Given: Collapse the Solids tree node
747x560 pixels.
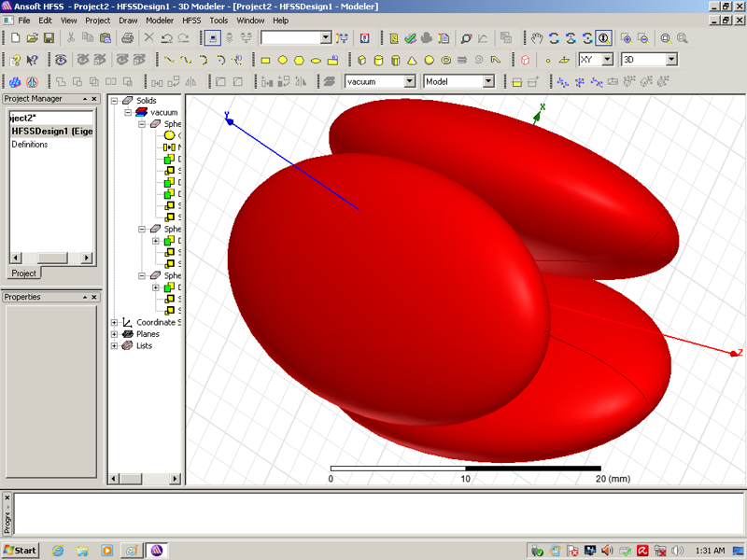Looking at the screenshot, I should tap(114, 101).
